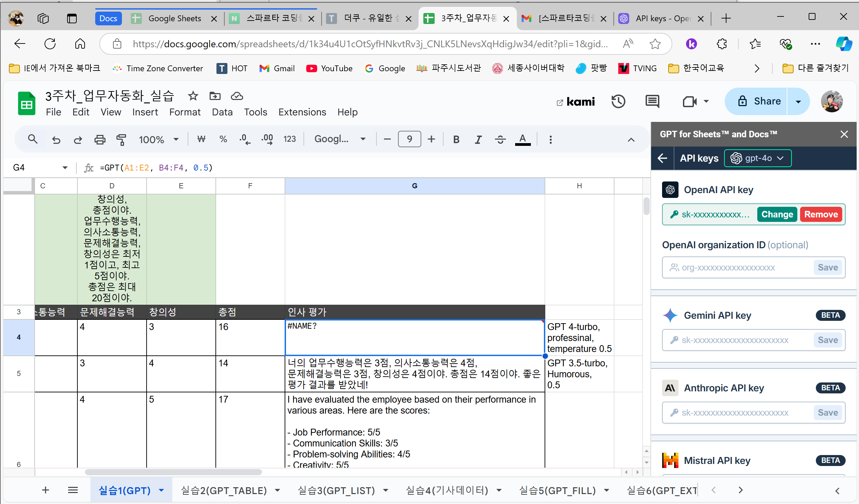This screenshot has width=859, height=504.
Task: Open the Data menu
Action: (222, 112)
